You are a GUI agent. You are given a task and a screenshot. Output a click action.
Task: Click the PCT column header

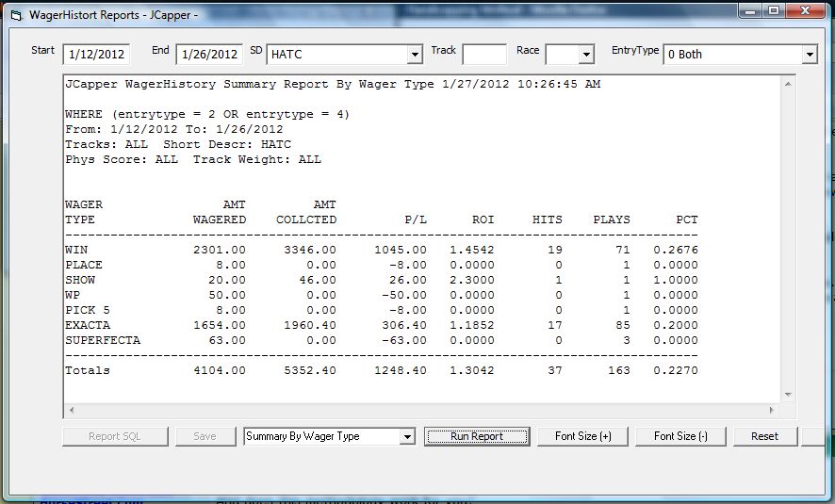tap(687, 219)
